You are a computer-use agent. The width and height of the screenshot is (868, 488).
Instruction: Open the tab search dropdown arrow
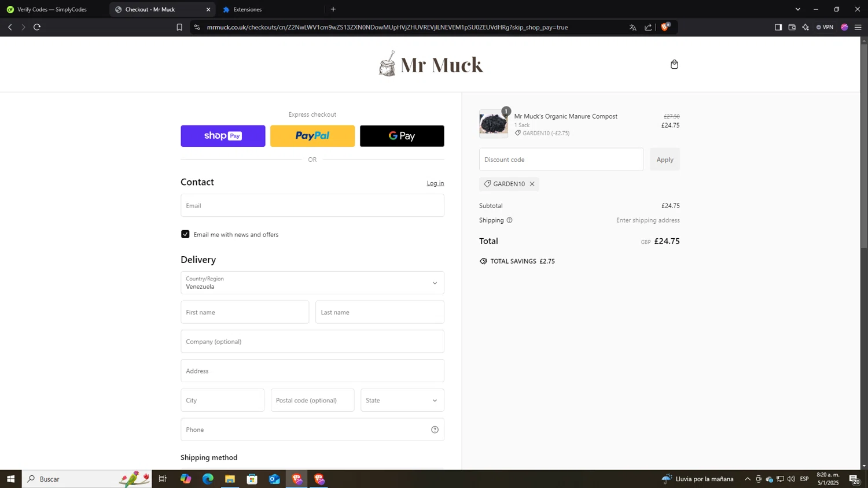(x=798, y=9)
